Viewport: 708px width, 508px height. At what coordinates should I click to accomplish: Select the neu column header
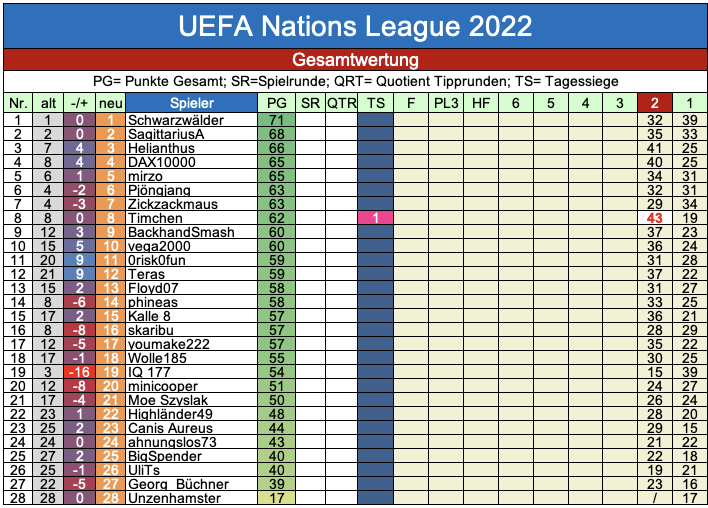click(x=110, y=103)
